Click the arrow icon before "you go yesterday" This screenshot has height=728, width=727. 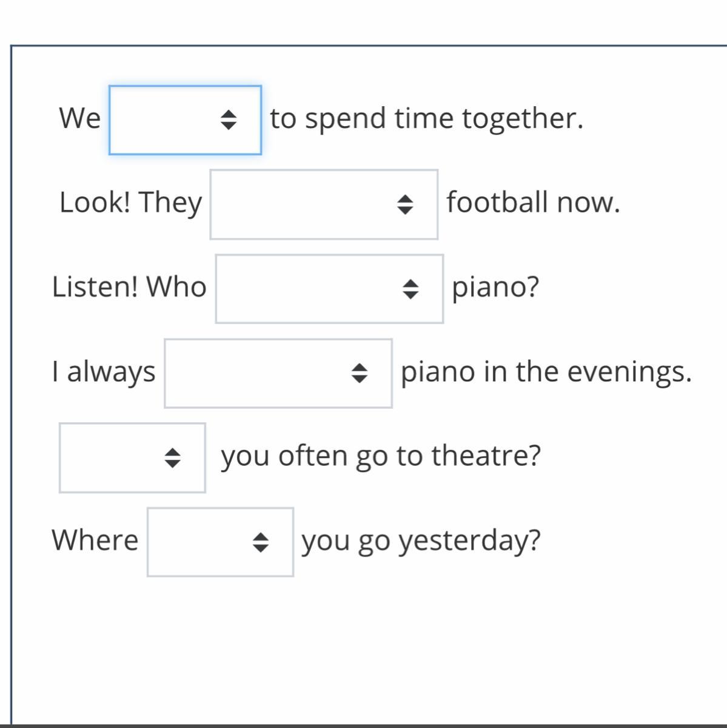(x=261, y=542)
